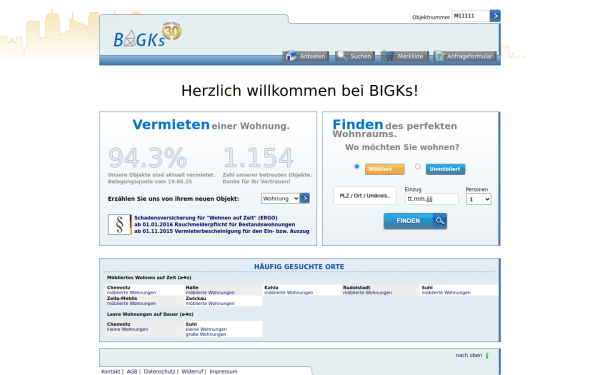
Task: Click the Einzug date field
Action: 432,199
